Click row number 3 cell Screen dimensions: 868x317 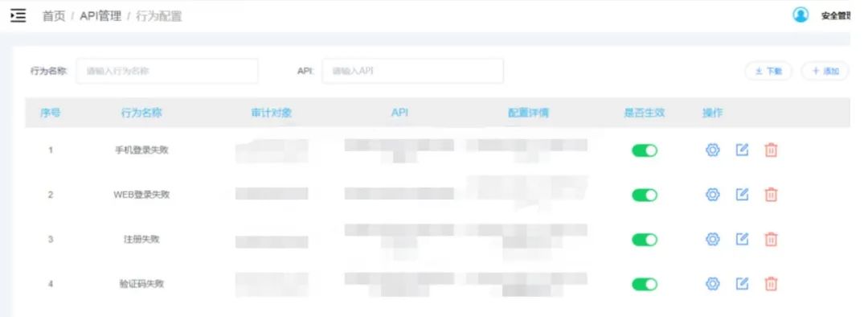click(x=51, y=239)
